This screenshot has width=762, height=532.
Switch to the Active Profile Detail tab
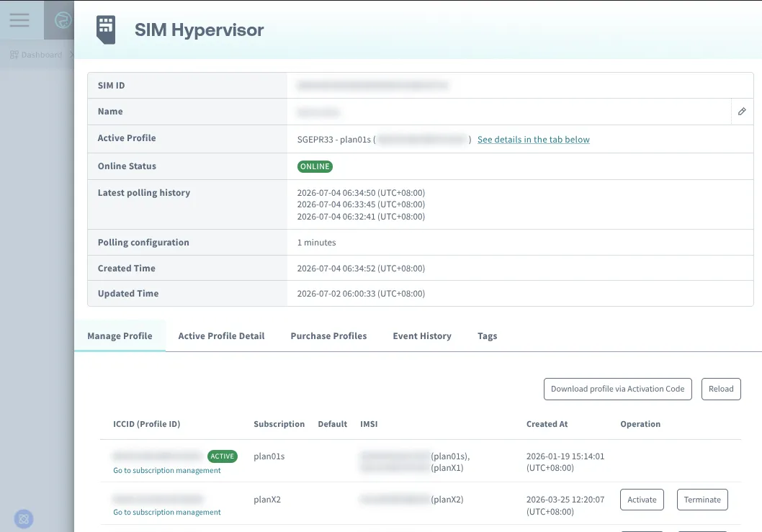tap(221, 335)
